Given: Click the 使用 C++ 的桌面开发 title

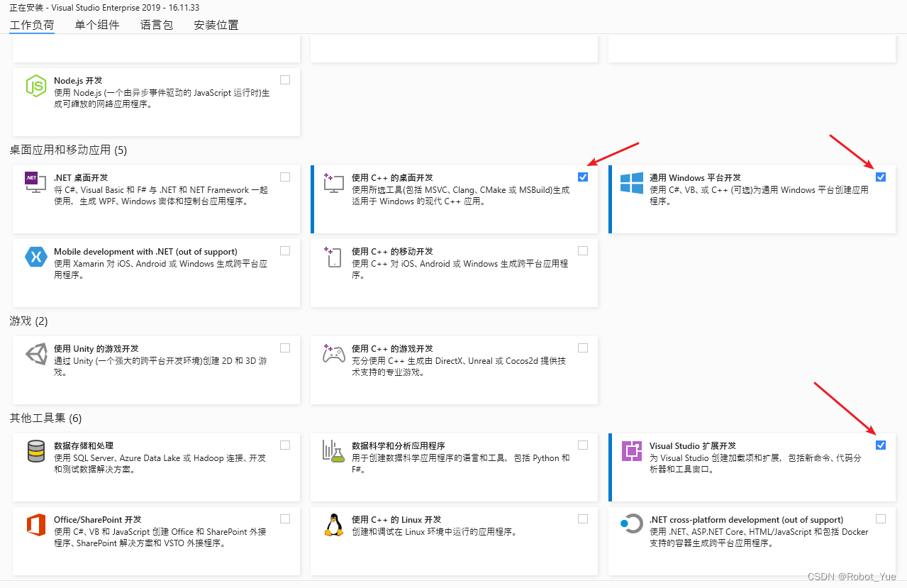Looking at the screenshot, I should pyautogui.click(x=392, y=177).
